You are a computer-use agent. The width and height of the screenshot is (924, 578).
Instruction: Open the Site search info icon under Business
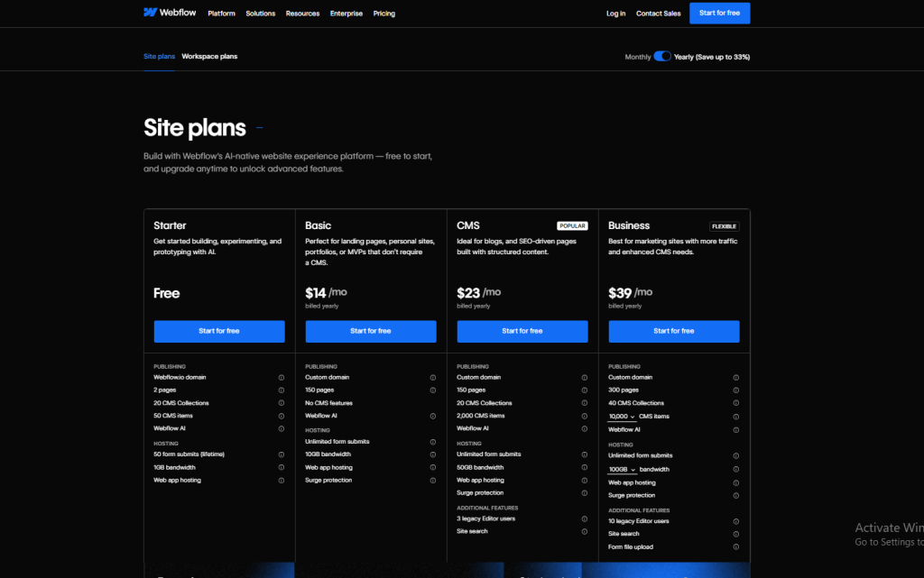click(x=735, y=534)
